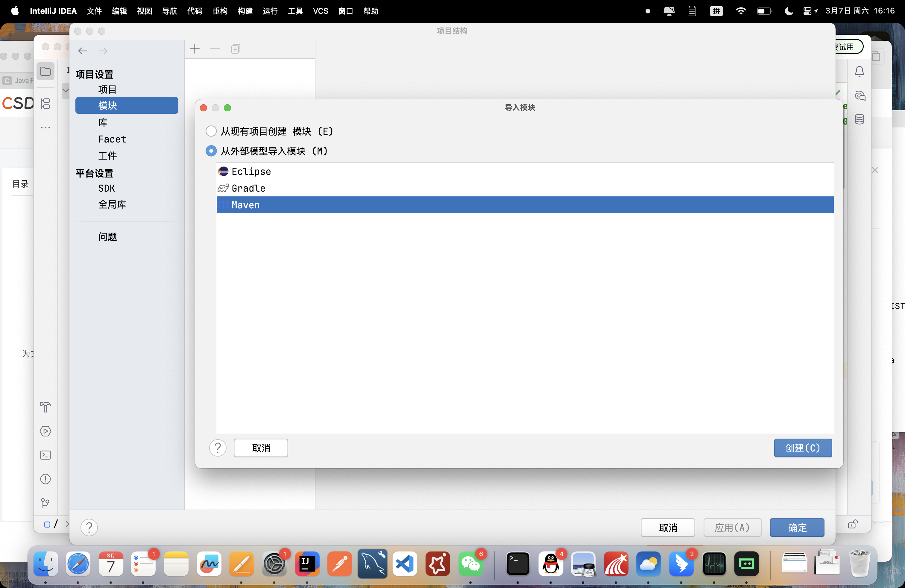Choose Gradle in the external model list
Viewport: 905px width, 588px height.
[x=248, y=188]
